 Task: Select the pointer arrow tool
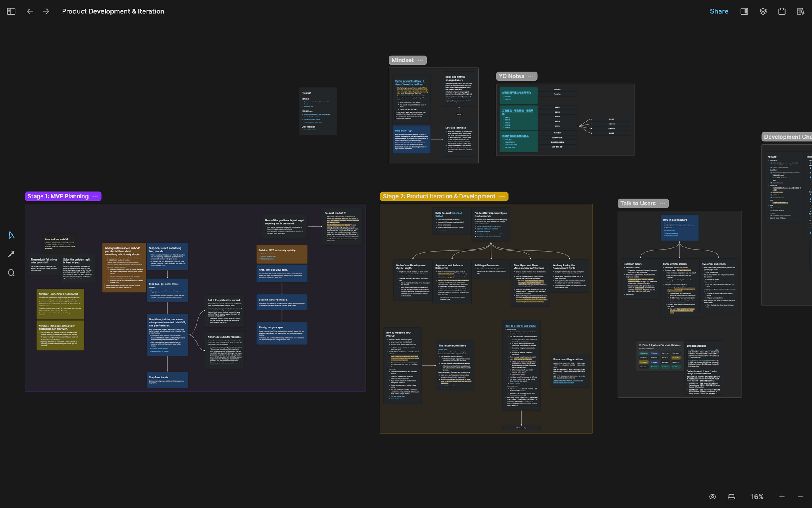point(11,235)
